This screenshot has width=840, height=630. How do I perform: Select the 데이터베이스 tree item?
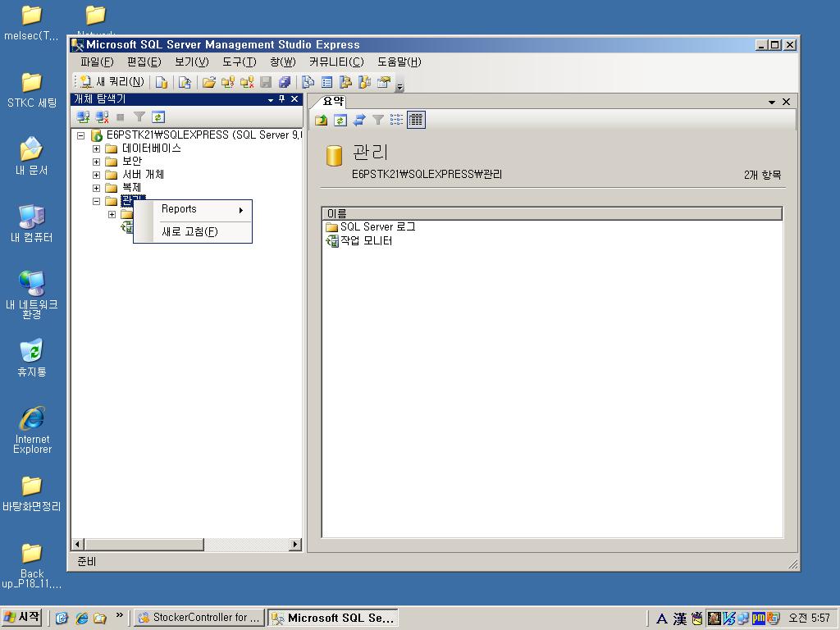coord(152,148)
